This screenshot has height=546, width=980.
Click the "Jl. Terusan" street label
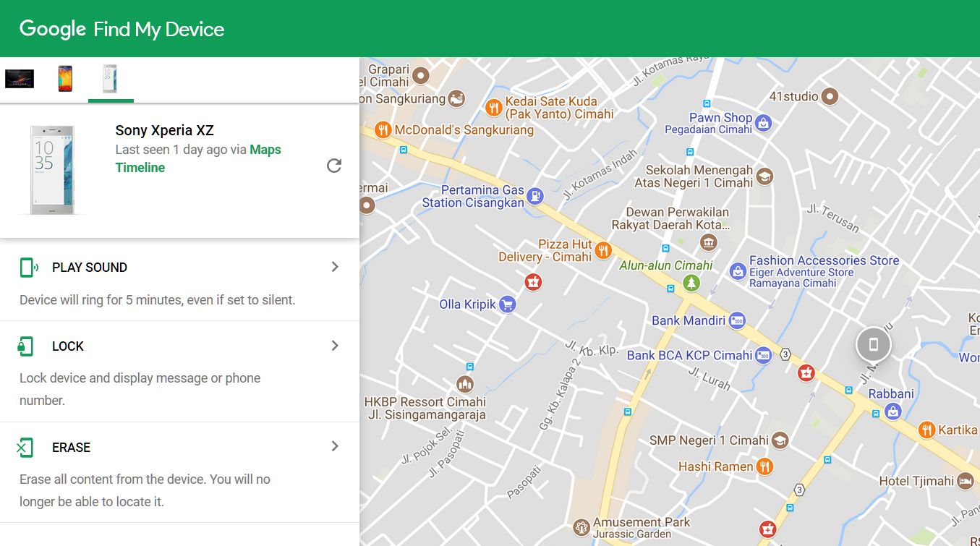(x=833, y=218)
